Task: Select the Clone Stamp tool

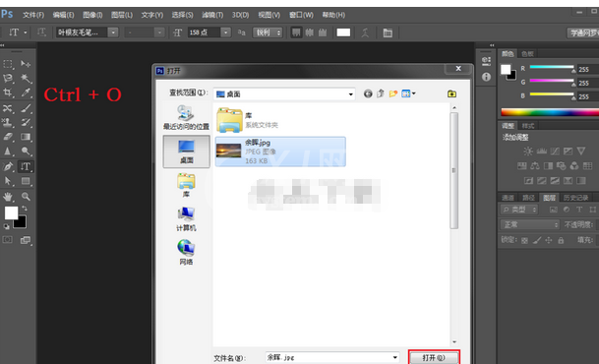Action: click(x=8, y=122)
